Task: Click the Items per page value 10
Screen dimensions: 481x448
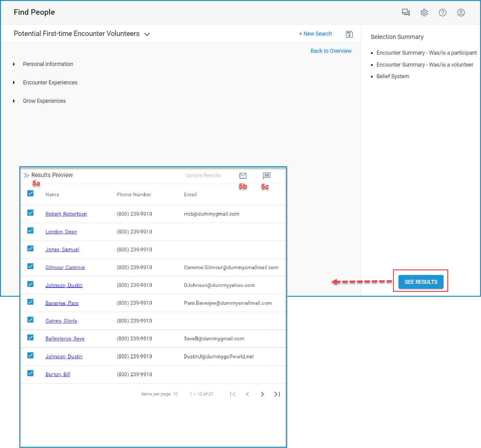Action: click(x=175, y=394)
